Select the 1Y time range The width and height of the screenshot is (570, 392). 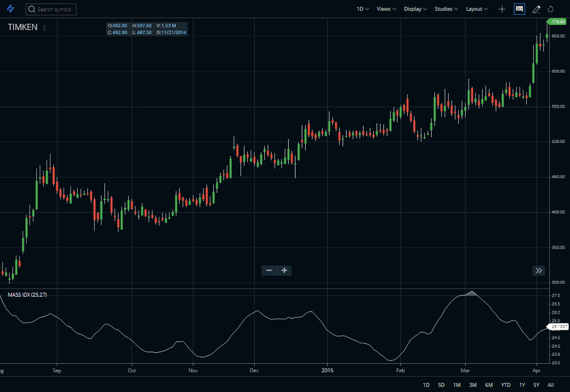click(522, 385)
